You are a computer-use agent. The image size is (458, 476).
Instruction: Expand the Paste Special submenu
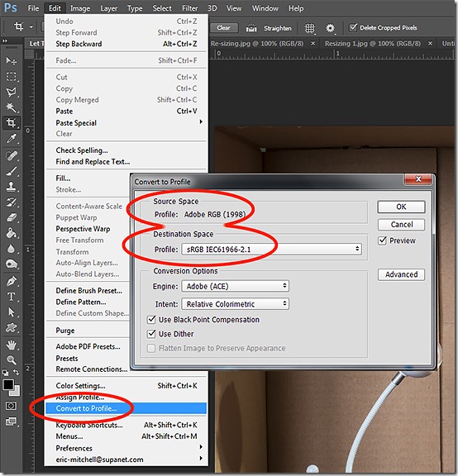coord(201,122)
